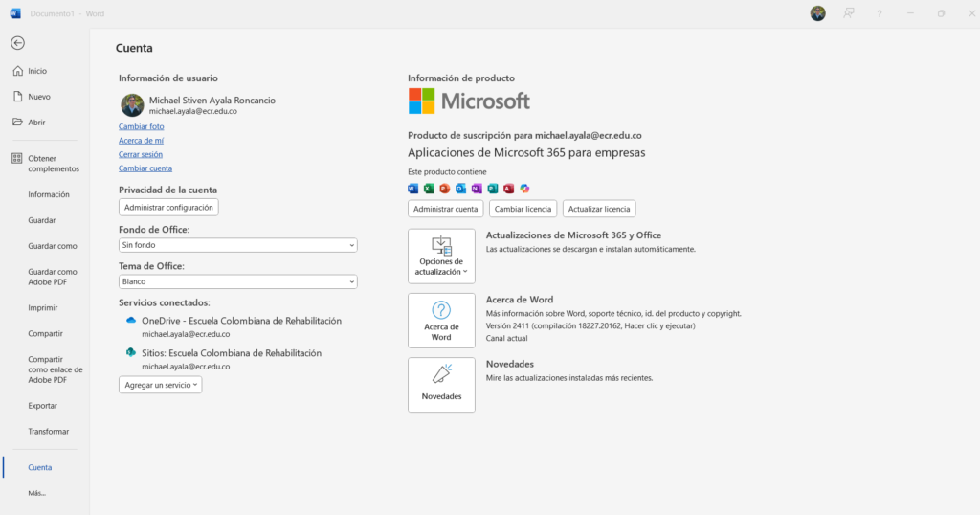
Task: Click the Excel icon in product list
Action: (430, 189)
